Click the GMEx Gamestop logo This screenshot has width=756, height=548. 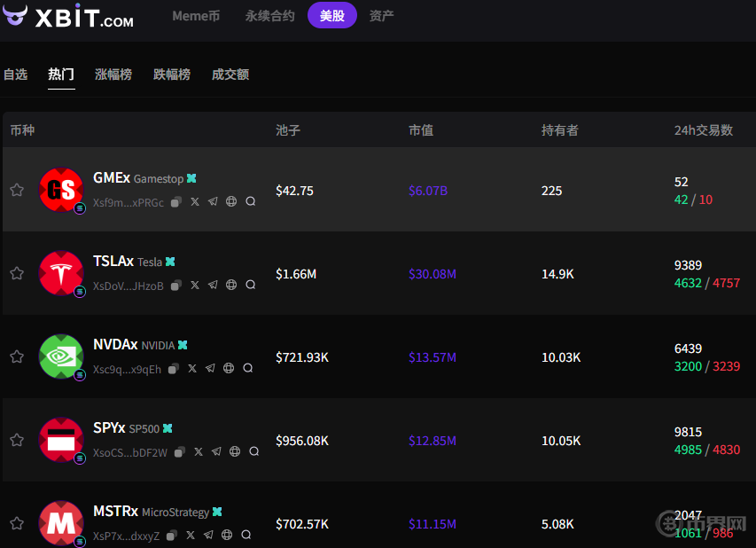coord(61,190)
